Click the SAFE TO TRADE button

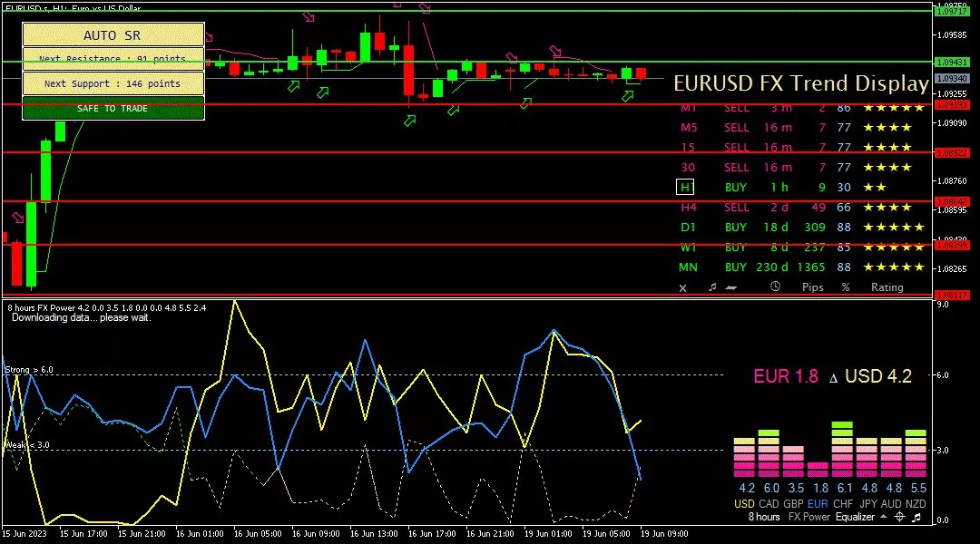pos(113,108)
